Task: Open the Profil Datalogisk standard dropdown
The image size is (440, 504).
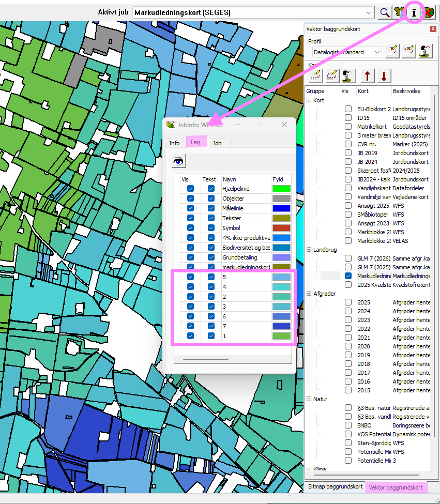Action: pyautogui.click(x=376, y=52)
